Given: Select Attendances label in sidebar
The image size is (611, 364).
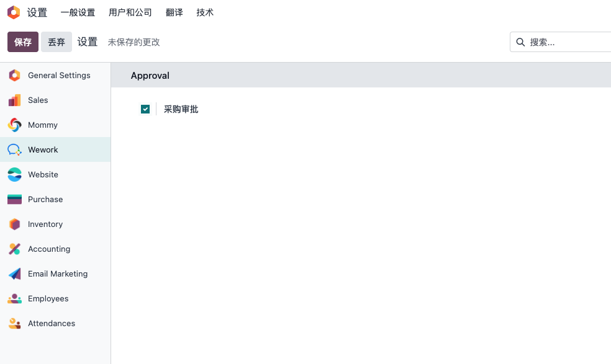Looking at the screenshot, I should (52, 324).
